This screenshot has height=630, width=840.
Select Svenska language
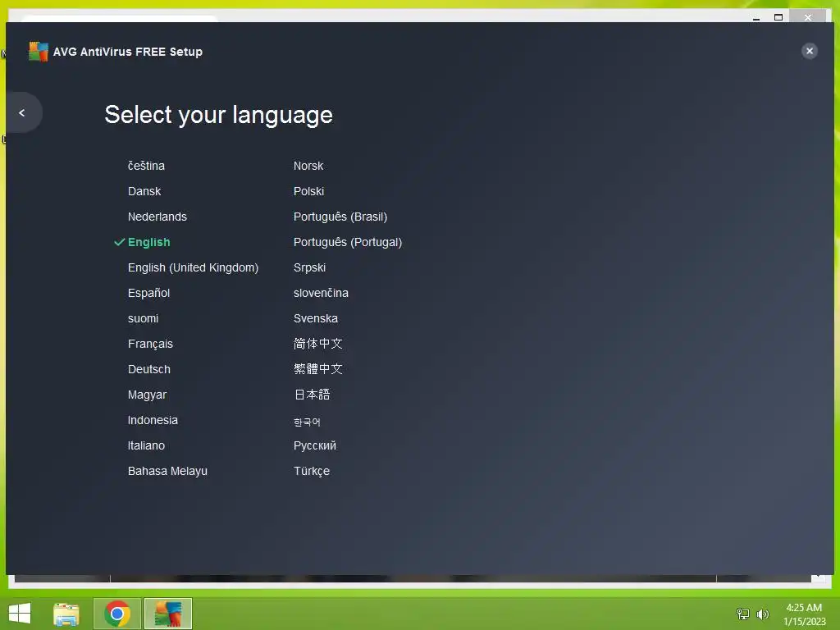click(x=316, y=318)
